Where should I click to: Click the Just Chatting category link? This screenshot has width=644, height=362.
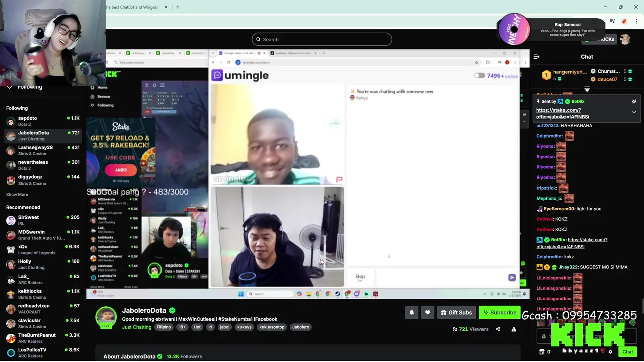coord(136,327)
